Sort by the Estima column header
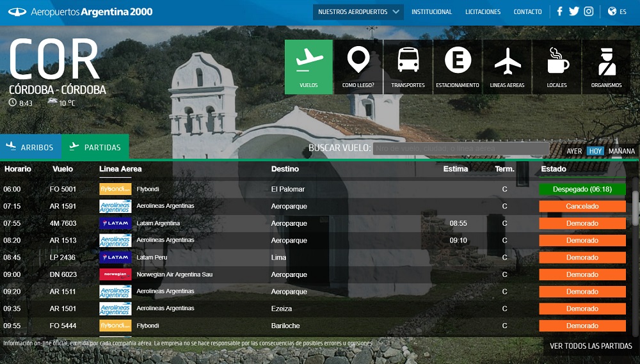Image resolution: width=640 pixels, height=364 pixels. (x=456, y=169)
